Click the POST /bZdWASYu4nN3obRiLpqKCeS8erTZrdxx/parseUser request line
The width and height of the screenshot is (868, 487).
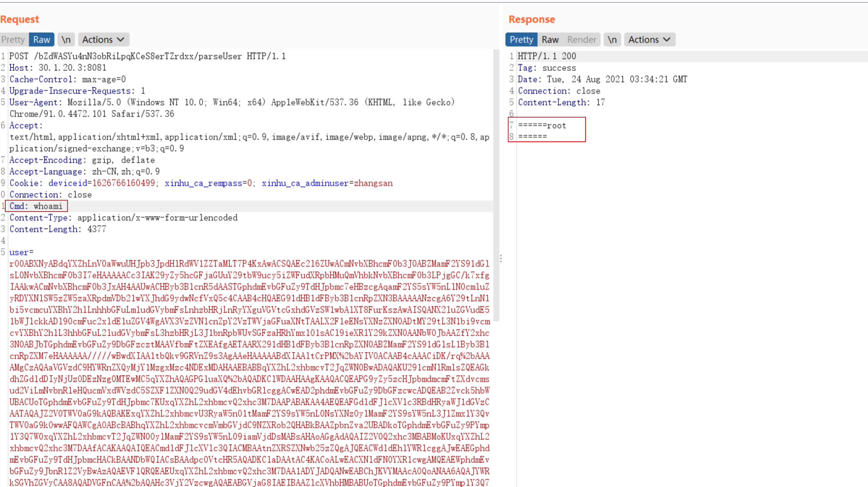(148, 56)
